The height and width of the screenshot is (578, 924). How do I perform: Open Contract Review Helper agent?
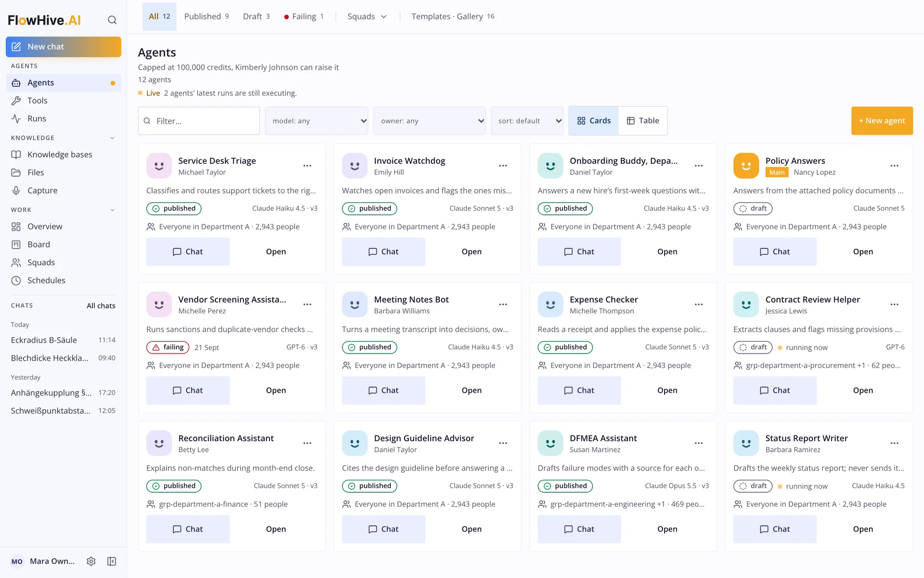(863, 390)
